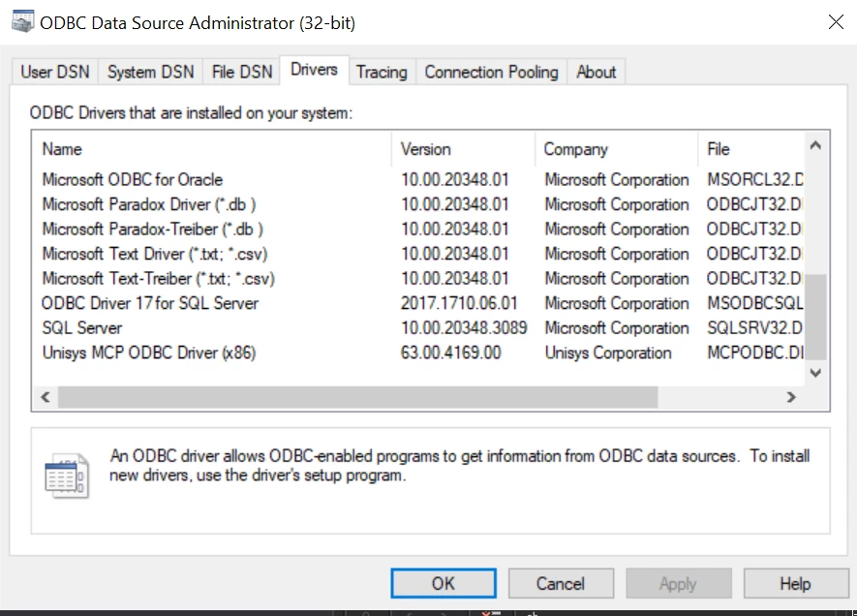857x616 pixels.
Task: Click the File column header
Action: pos(750,148)
